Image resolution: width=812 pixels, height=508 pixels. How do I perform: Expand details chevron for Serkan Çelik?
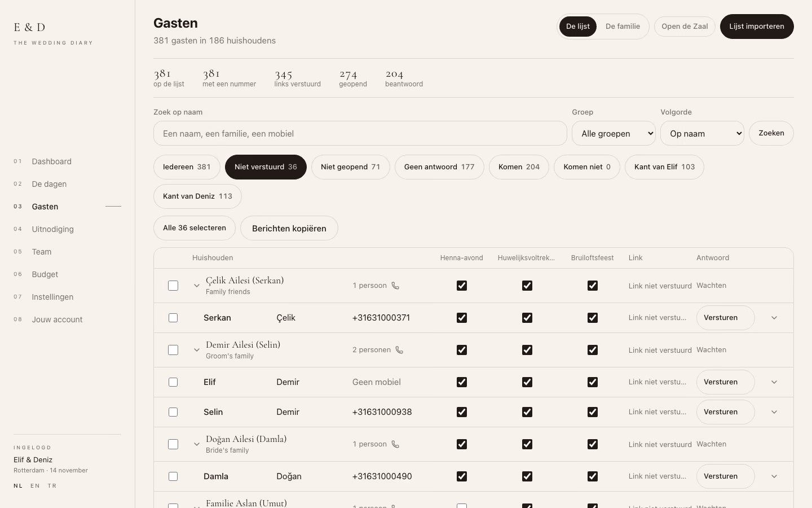(774, 318)
